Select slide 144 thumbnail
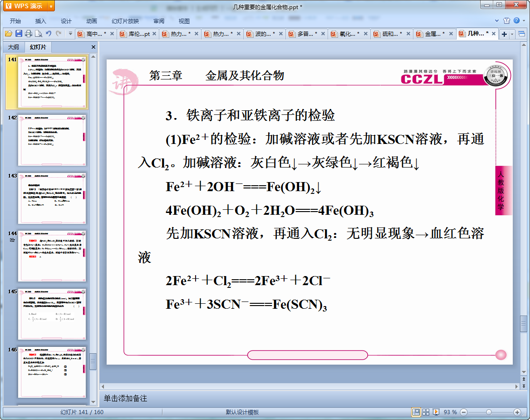530x420 pixels. 52,256
